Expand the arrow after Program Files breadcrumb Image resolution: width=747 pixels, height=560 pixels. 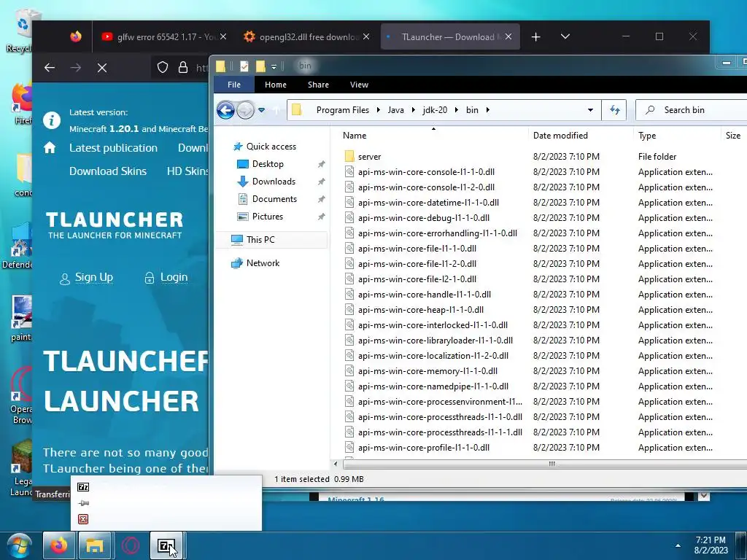379,110
